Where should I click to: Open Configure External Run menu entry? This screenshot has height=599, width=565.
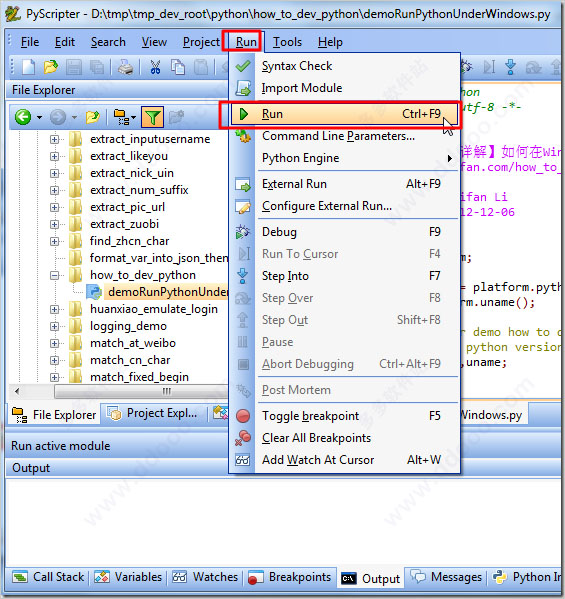pyautogui.click(x=344, y=206)
